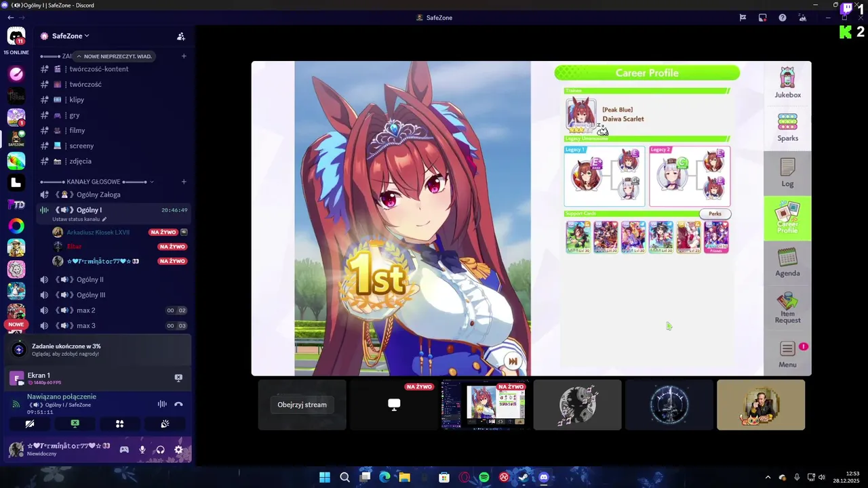Open the white L server icon
Screen dimensions: 868x488
pyautogui.click(x=16, y=182)
